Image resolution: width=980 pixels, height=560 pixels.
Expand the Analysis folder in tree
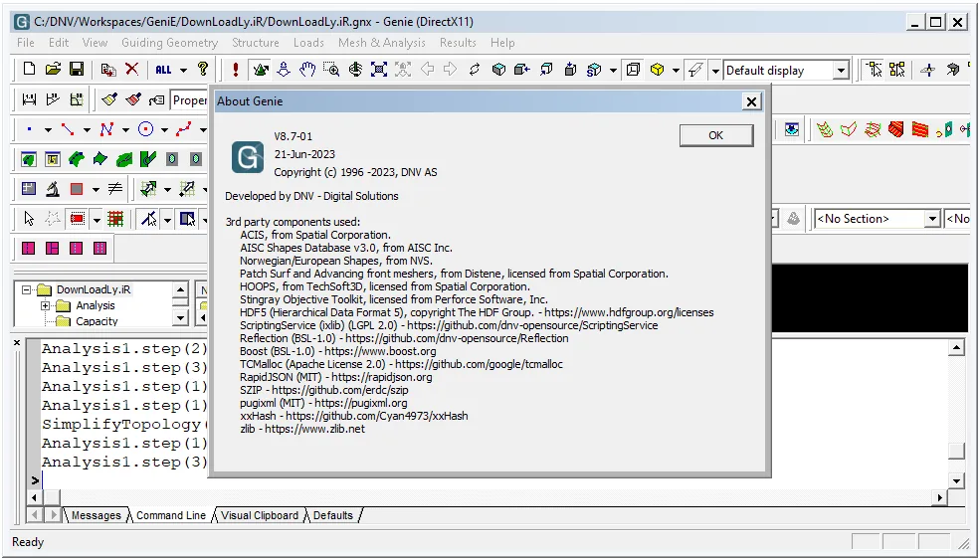(45, 305)
